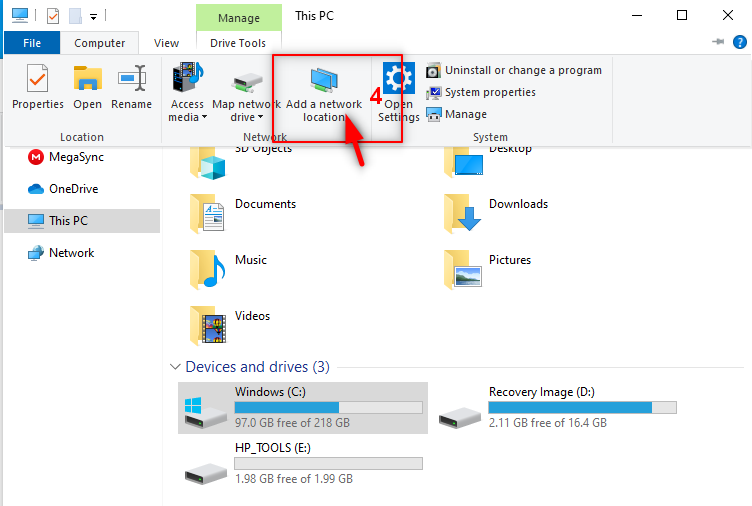Select the Windows (C:) drive icon

(x=205, y=412)
